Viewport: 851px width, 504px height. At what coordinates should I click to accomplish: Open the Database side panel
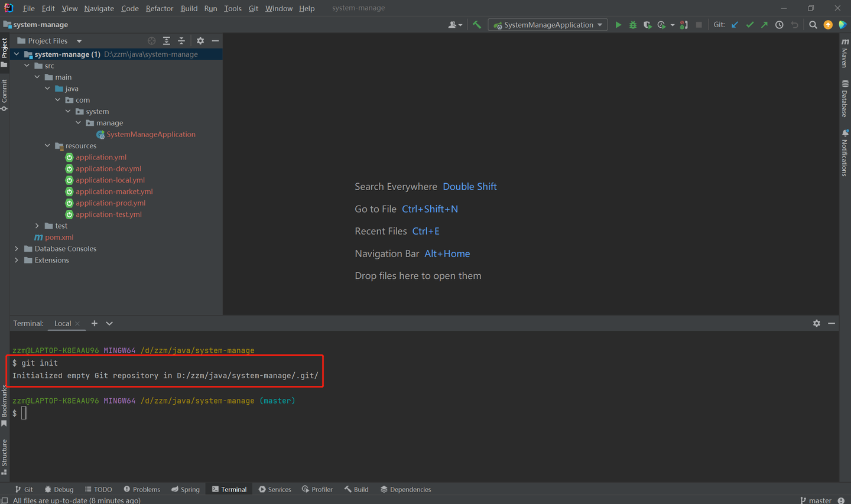pos(844,99)
